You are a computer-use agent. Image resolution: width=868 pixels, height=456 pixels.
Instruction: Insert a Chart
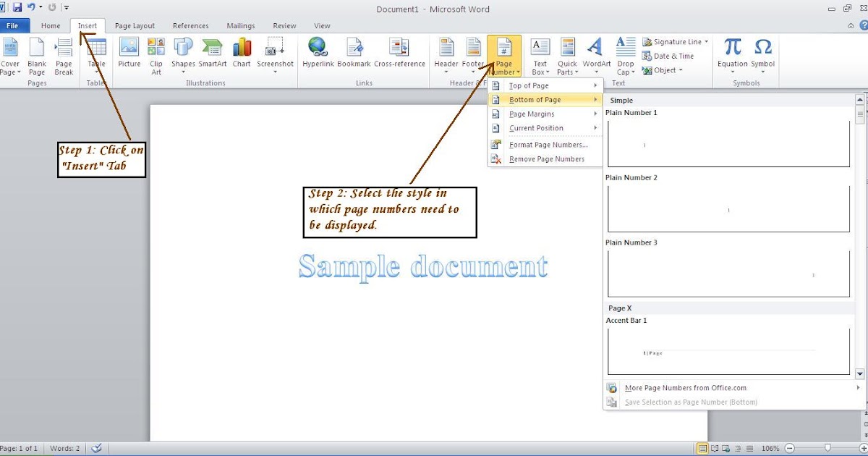pyautogui.click(x=242, y=51)
